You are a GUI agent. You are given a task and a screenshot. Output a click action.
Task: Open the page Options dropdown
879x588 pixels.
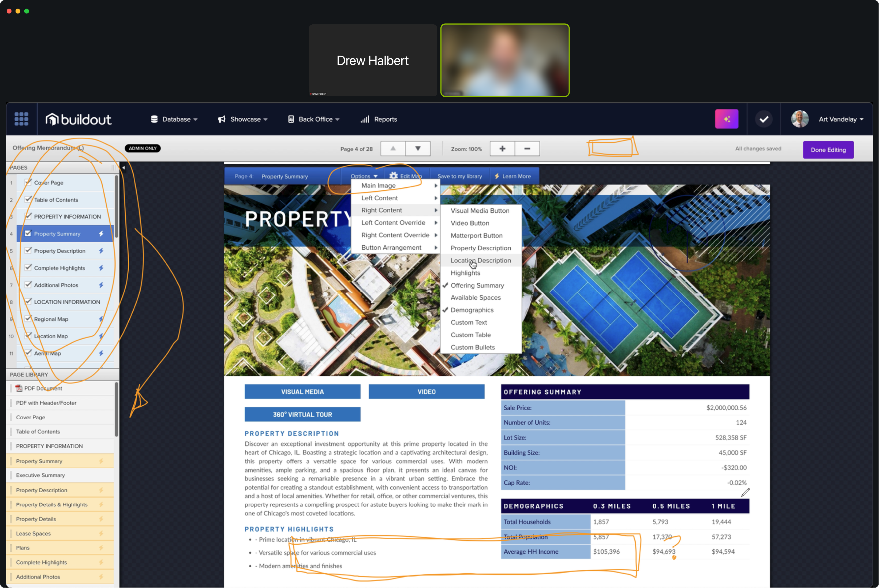point(364,176)
